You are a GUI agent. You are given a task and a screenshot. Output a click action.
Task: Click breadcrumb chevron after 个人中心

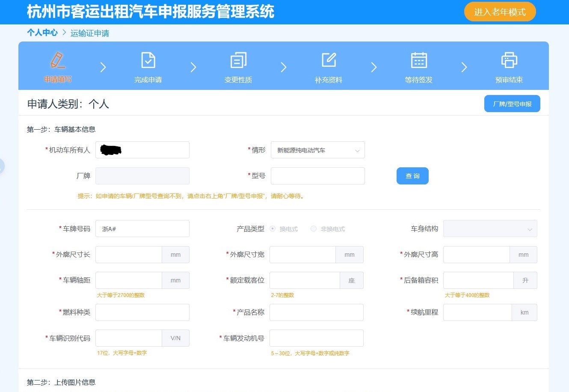pos(64,33)
